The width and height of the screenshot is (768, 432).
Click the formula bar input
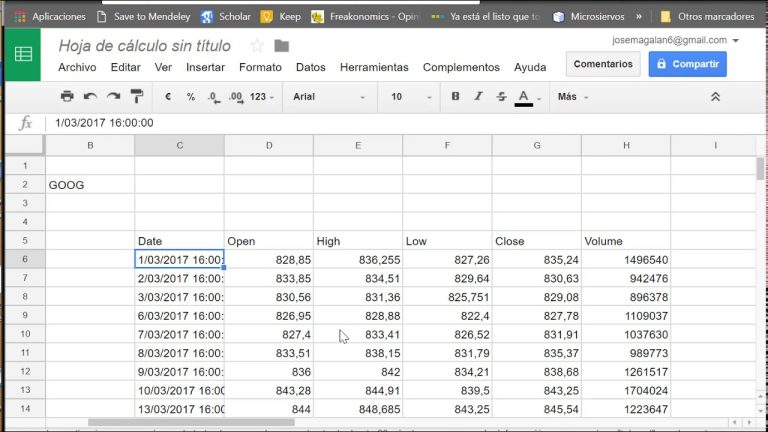(x=402, y=123)
